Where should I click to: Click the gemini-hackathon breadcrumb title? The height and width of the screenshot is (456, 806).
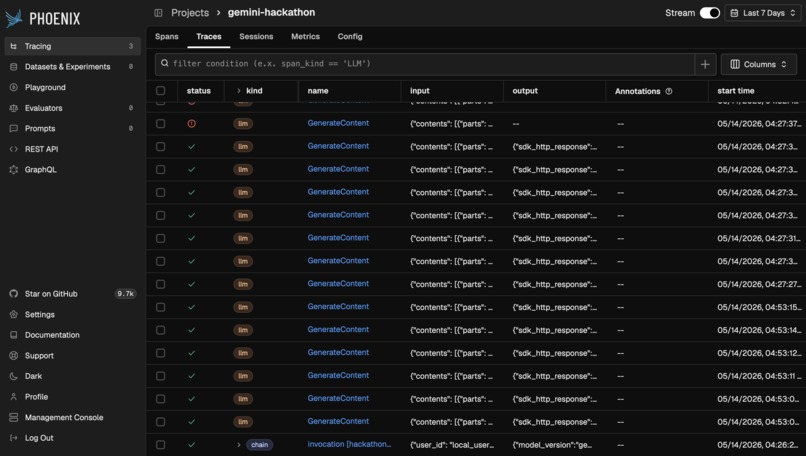[x=271, y=12]
